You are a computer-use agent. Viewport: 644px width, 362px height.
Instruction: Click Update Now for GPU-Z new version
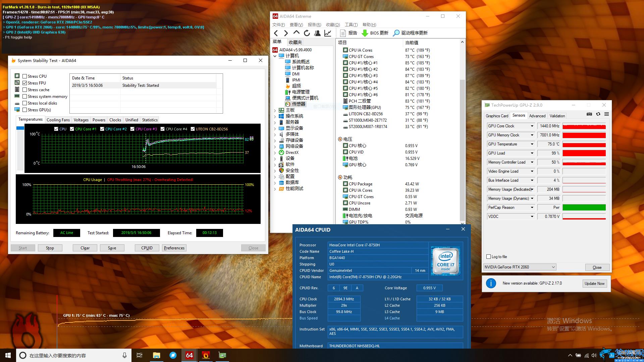coord(594,283)
